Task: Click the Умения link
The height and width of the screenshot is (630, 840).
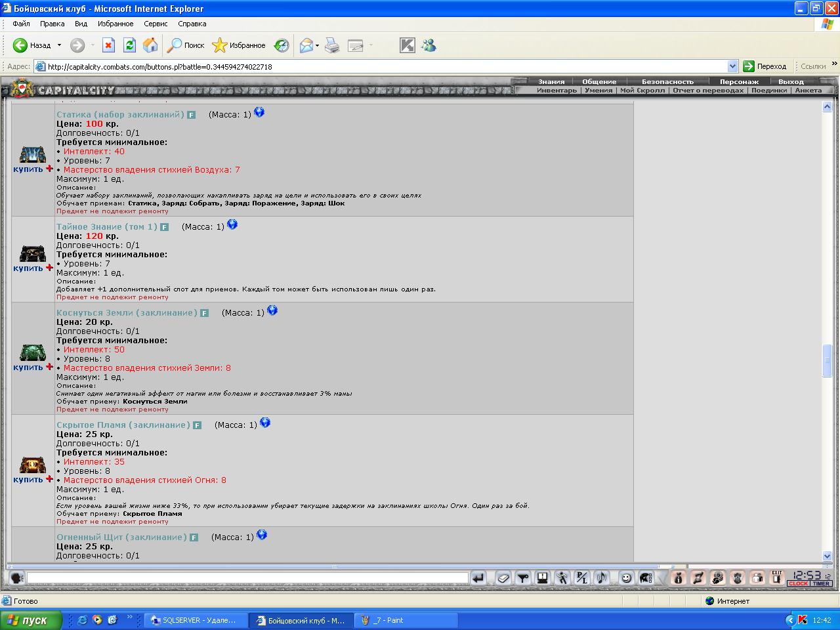Action: coord(598,91)
